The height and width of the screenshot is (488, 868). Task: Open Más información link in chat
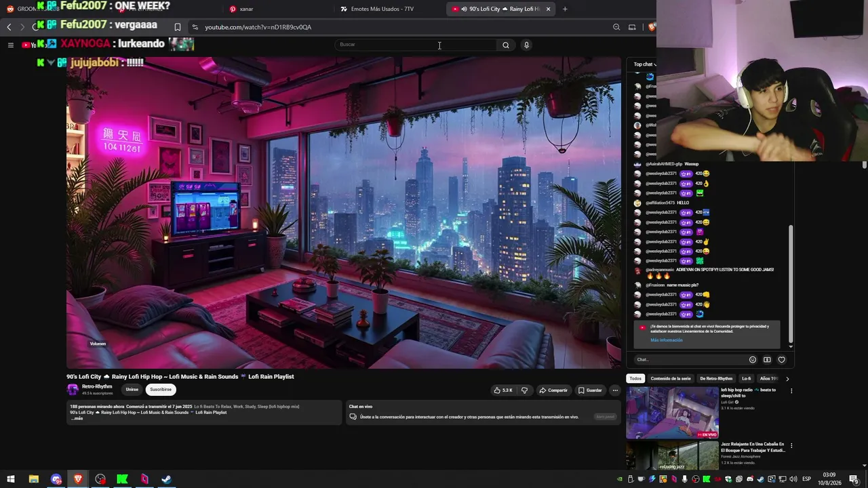667,340
